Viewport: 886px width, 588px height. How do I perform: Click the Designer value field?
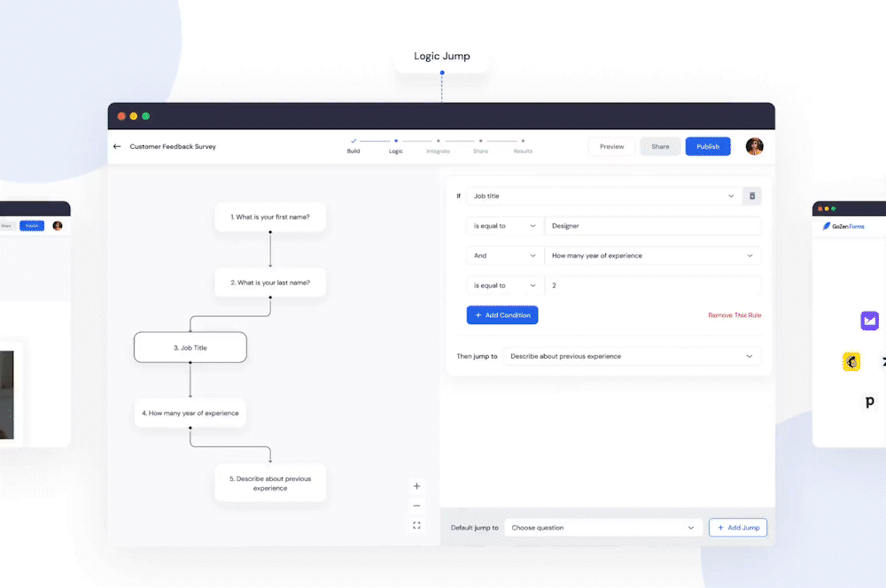coord(652,226)
